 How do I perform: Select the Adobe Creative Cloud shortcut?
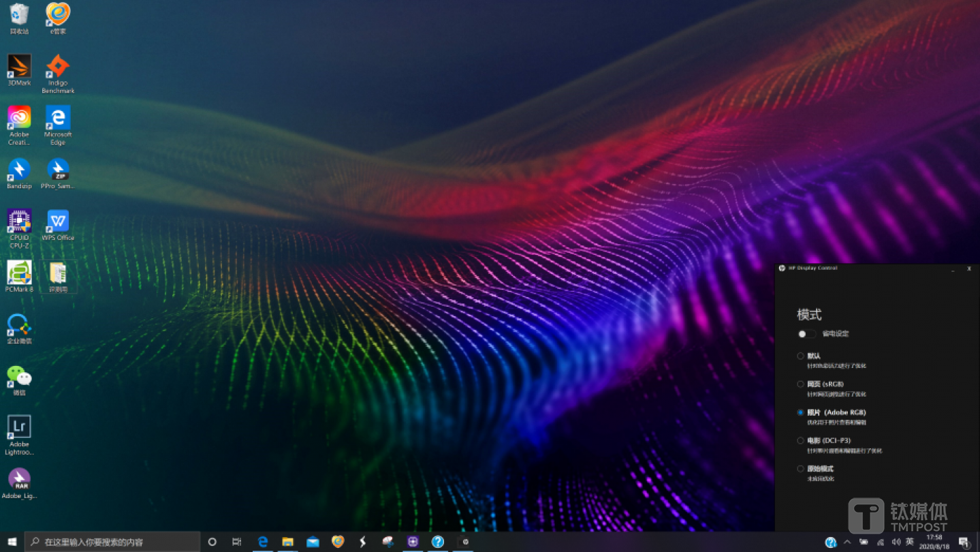click(19, 126)
